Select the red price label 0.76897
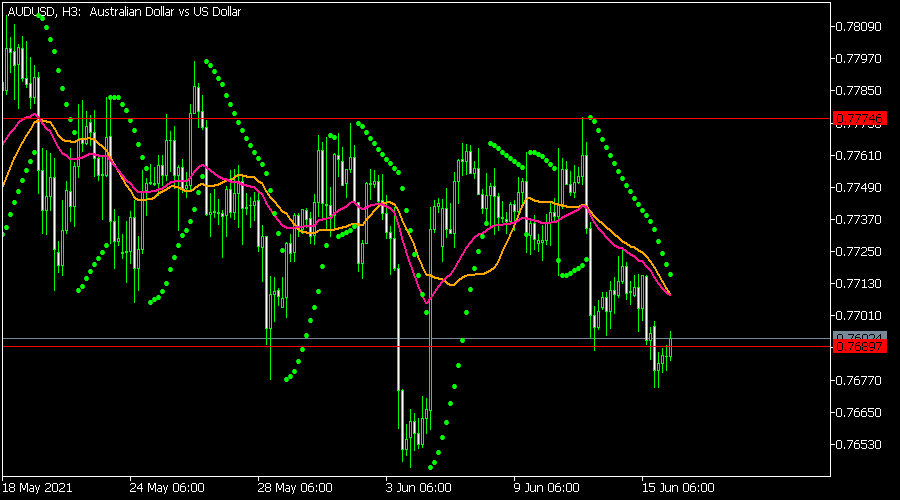 tap(859, 347)
